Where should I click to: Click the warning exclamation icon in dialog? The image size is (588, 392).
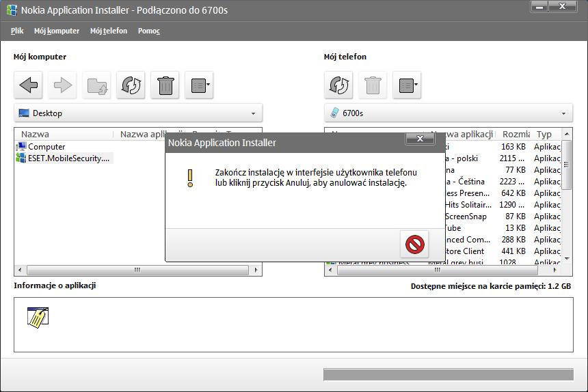pyautogui.click(x=190, y=178)
